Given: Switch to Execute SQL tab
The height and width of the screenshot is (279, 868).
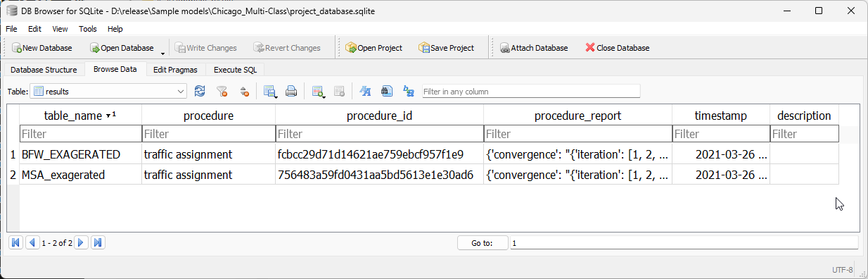Looking at the screenshot, I should (x=235, y=70).
